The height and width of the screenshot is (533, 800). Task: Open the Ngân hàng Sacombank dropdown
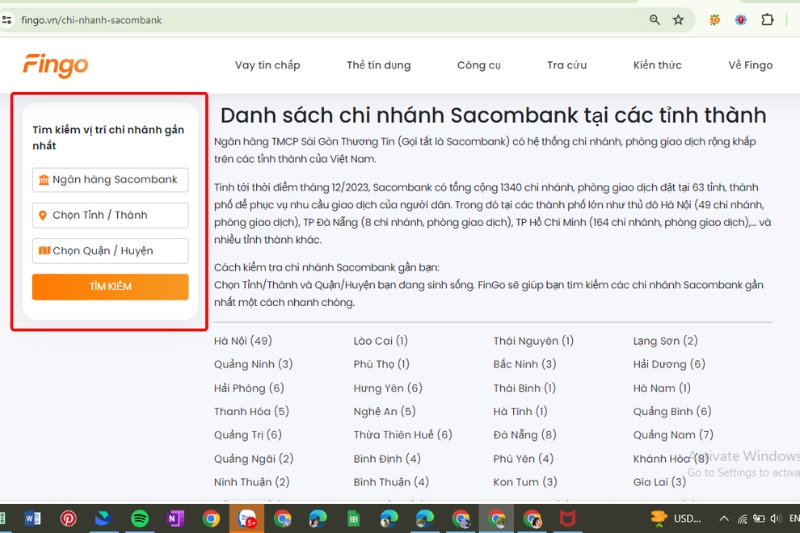[x=110, y=180]
